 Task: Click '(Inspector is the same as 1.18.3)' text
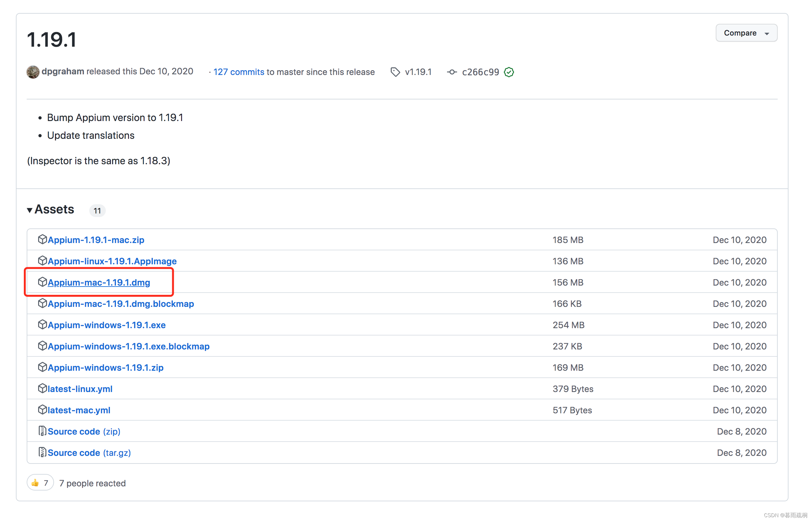click(98, 161)
